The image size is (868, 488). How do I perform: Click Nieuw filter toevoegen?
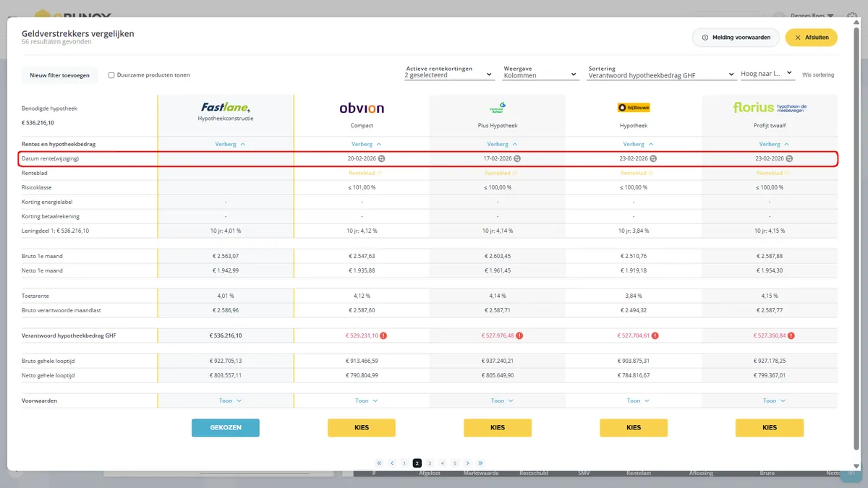click(x=59, y=75)
